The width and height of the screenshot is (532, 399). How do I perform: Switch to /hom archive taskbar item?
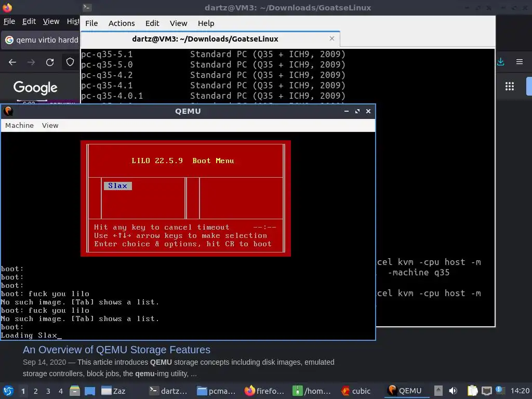click(x=312, y=391)
